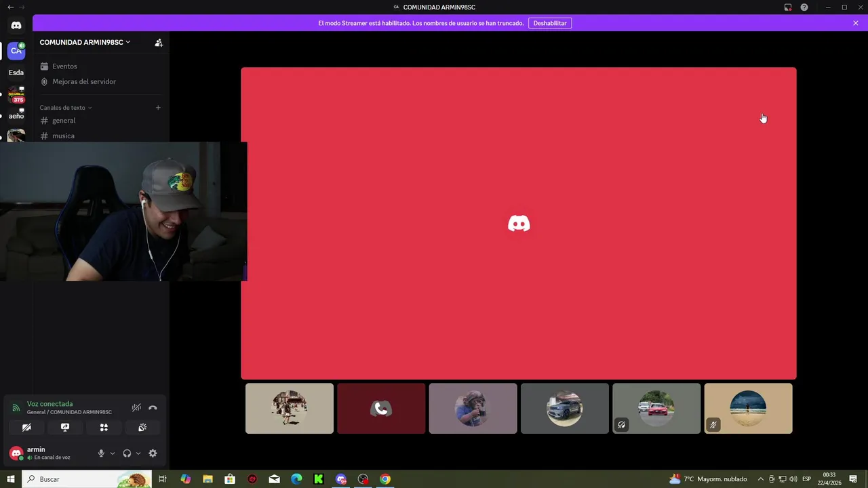Launch Copilot from the taskbar
This screenshot has height=488, width=868.
coord(186,479)
